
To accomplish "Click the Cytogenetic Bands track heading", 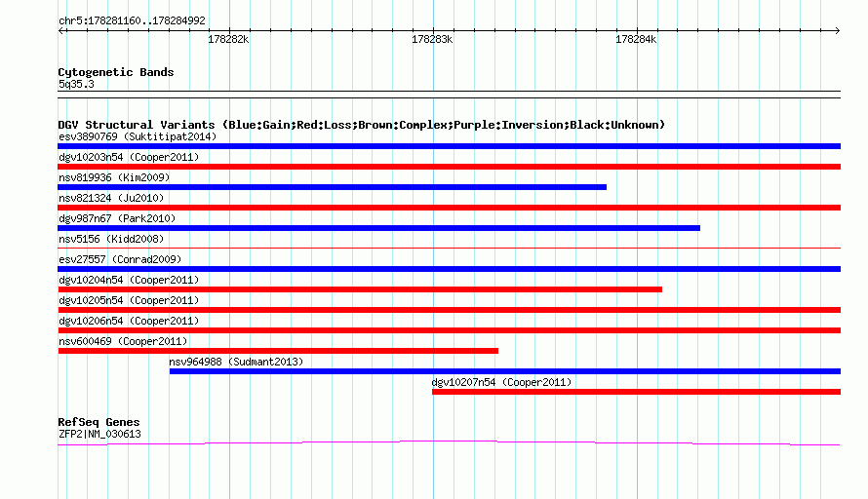I will click(116, 72).
